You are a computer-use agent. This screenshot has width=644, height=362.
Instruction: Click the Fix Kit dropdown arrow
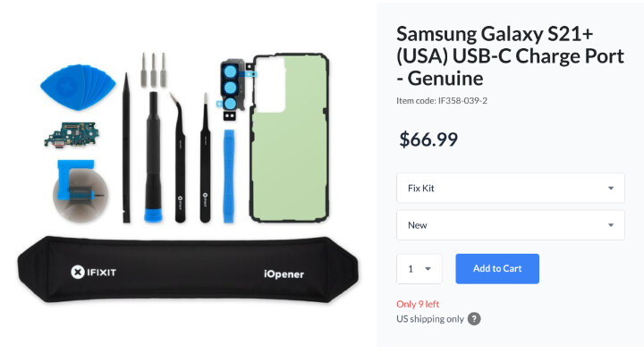(611, 188)
